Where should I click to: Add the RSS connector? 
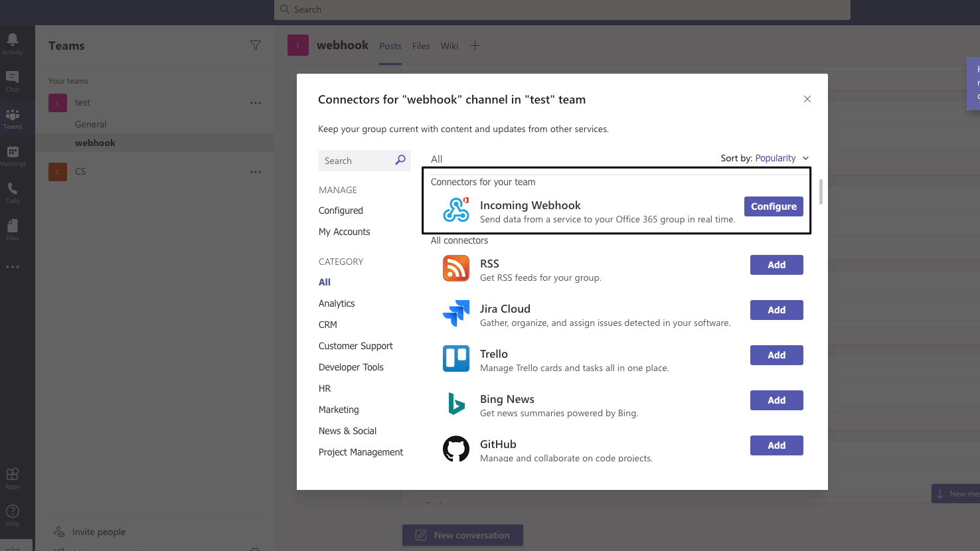point(777,265)
